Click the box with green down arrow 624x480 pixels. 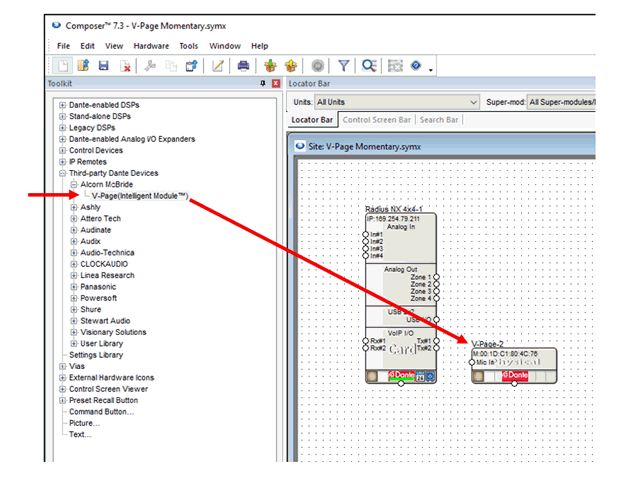(x=270, y=66)
